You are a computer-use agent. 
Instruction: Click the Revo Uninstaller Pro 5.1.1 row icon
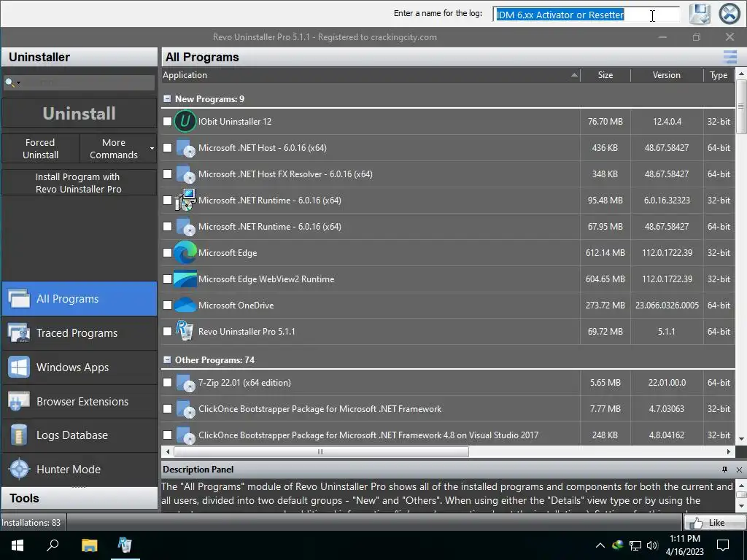point(185,331)
